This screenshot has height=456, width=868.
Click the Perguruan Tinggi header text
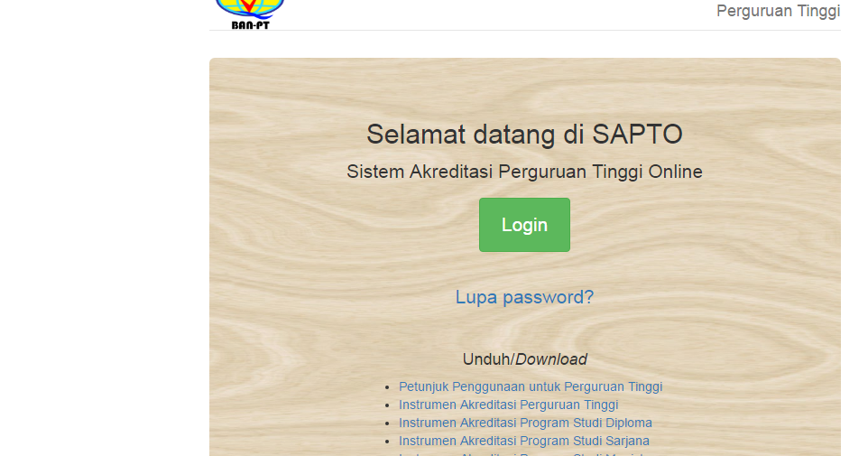tap(778, 11)
